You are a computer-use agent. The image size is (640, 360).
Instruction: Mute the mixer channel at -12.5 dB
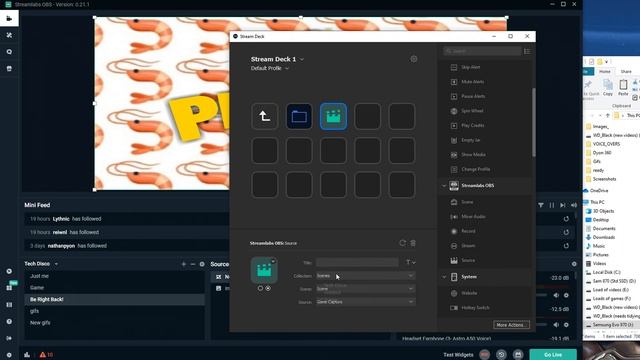point(556,325)
